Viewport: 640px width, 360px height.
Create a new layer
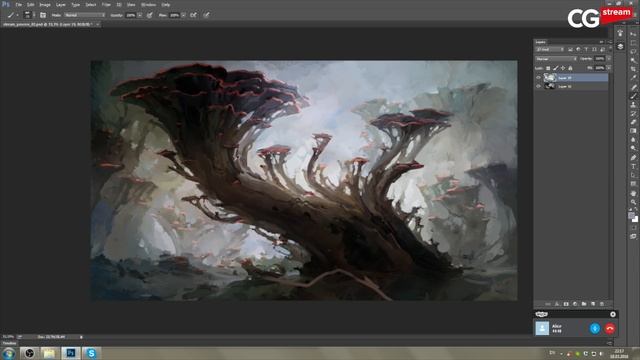coord(593,304)
